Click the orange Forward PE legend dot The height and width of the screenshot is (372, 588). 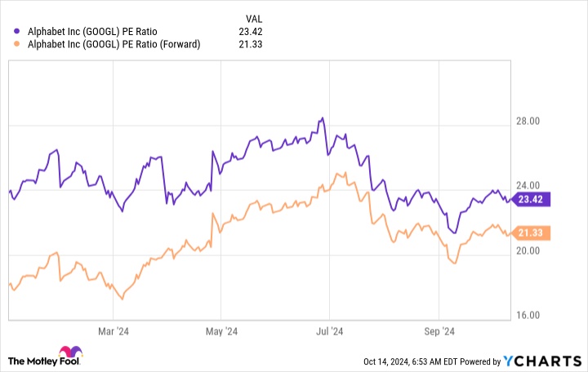pos(19,45)
